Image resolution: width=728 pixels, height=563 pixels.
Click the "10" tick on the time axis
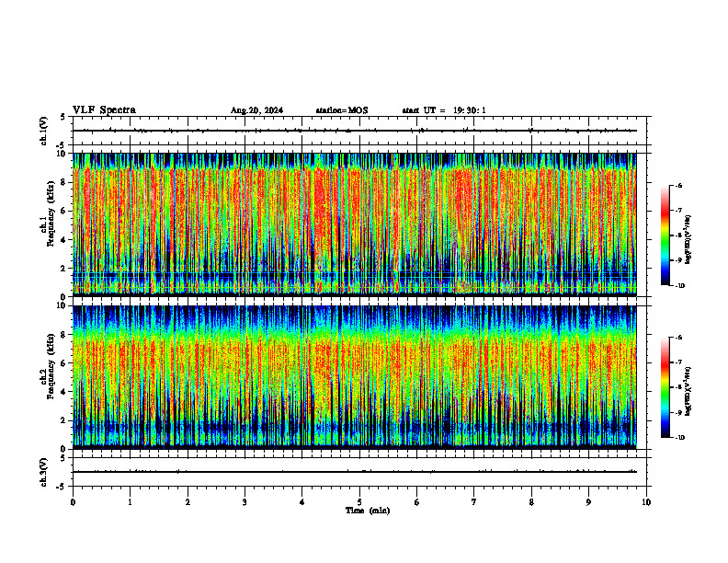click(646, 502)
